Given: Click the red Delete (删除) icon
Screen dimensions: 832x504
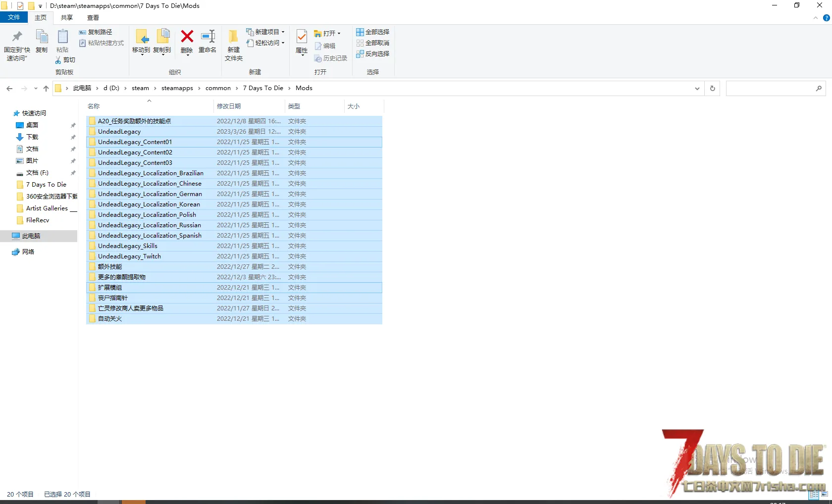Looking at the screenshot, I should point(187,37).
